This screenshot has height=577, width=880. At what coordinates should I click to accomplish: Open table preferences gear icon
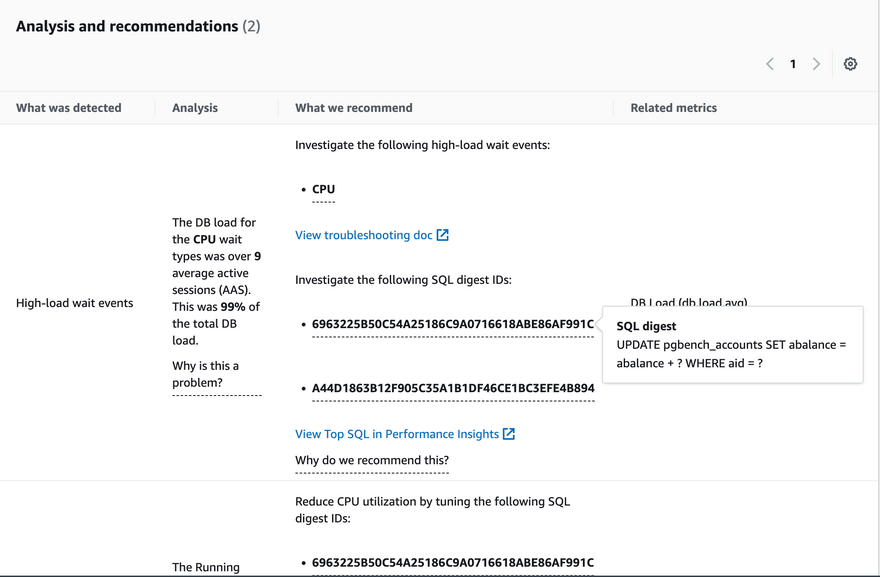click(x=850, y=64)
